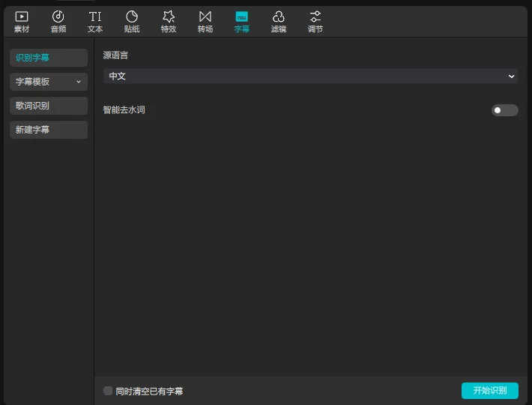Open the 特效 effects star icon

[169, 16]
